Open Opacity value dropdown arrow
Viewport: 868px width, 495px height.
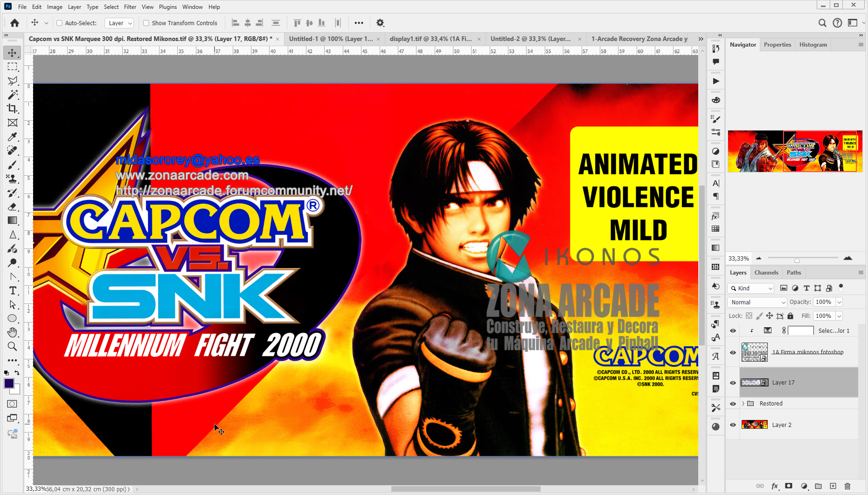(x=839, y=302)
